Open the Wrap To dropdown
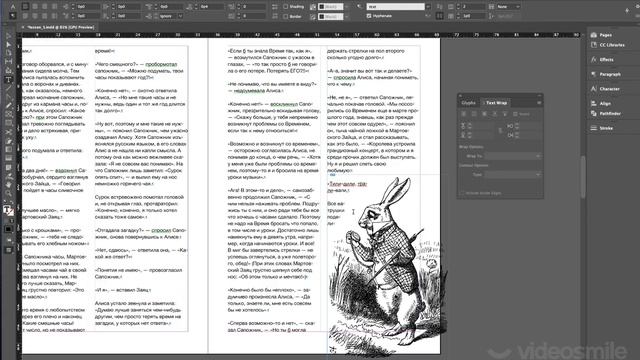Viewport: 640px width, 360px height. pos(513,156)
